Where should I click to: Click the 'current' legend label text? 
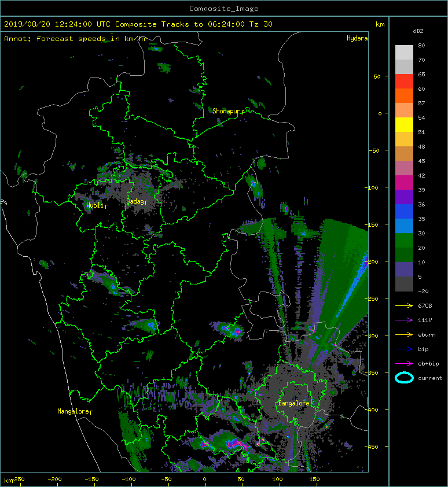[x=430, y=378]
